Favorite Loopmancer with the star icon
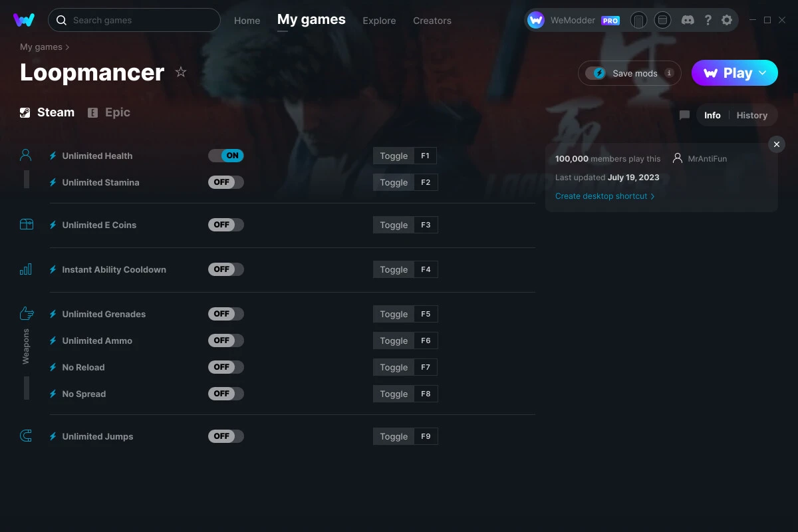 181,72
